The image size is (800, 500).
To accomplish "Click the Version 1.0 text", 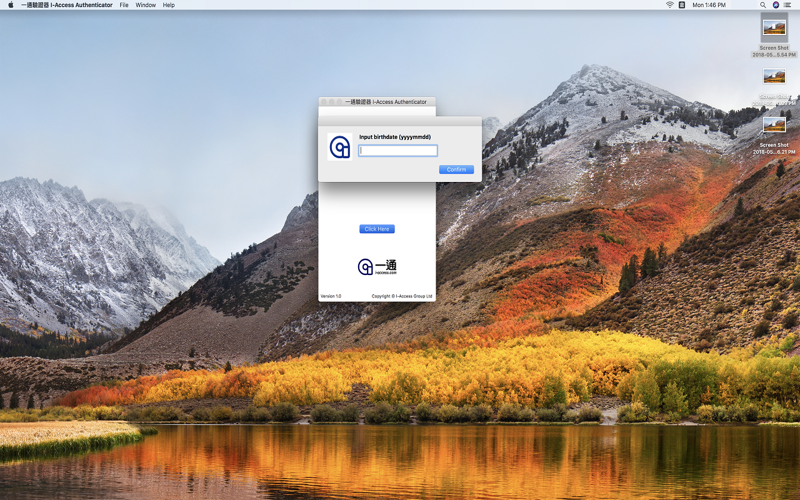I will (331, 296).
